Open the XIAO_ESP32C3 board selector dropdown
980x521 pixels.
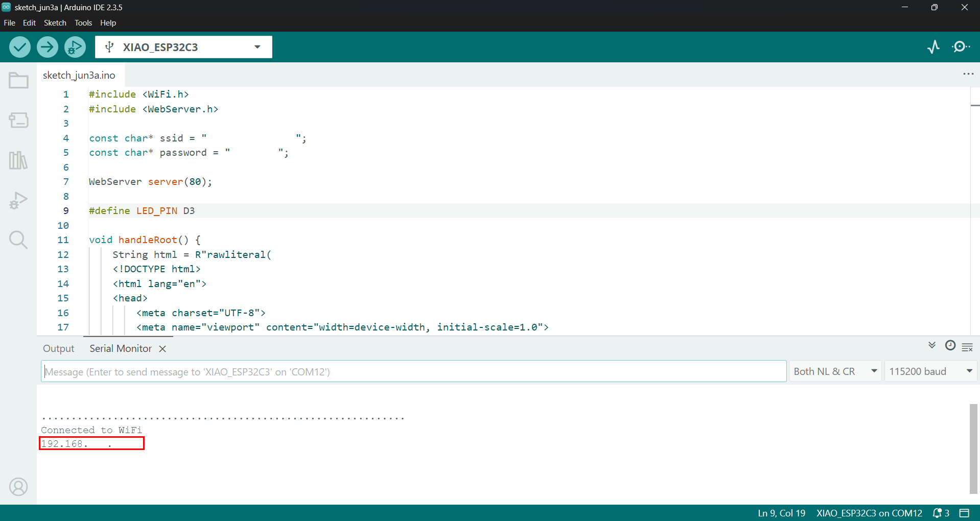click(183, 47)
